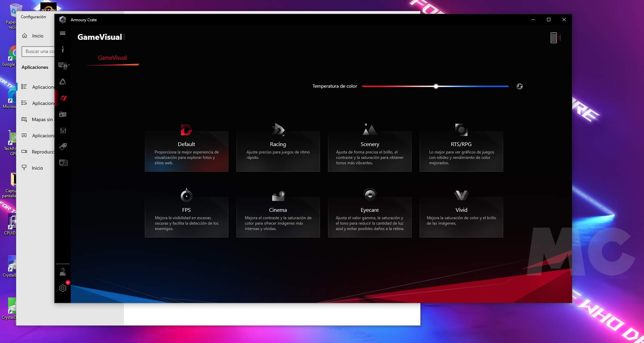Open Scenario Profiles sliders icon
Viewport: 644px width, 343px height.
[x=63, y=131]
